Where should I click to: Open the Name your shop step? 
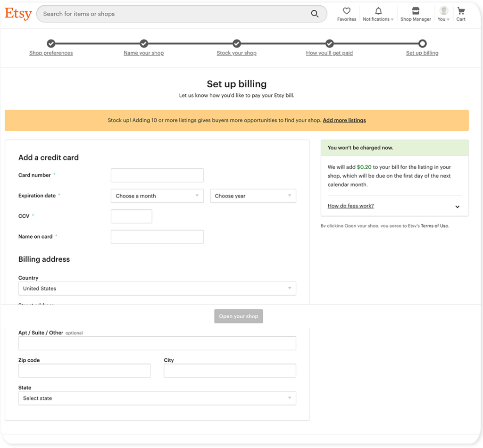coord(144,53)
